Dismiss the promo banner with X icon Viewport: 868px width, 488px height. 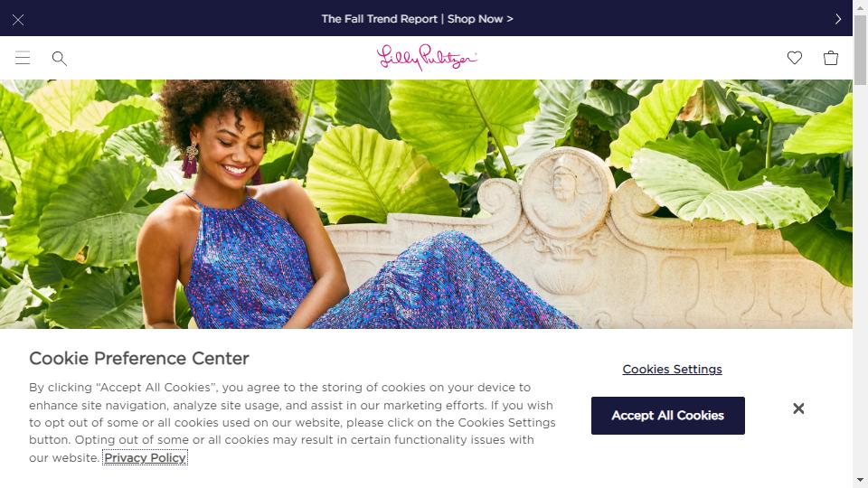point(18,20)
